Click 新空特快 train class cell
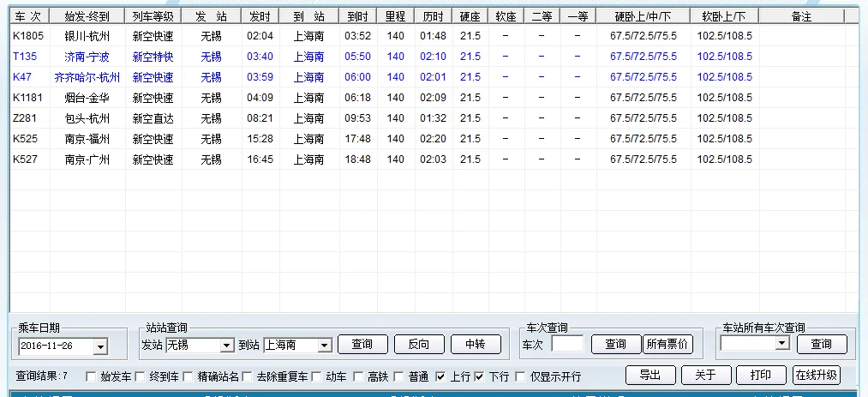 click(x=153, y=57)
